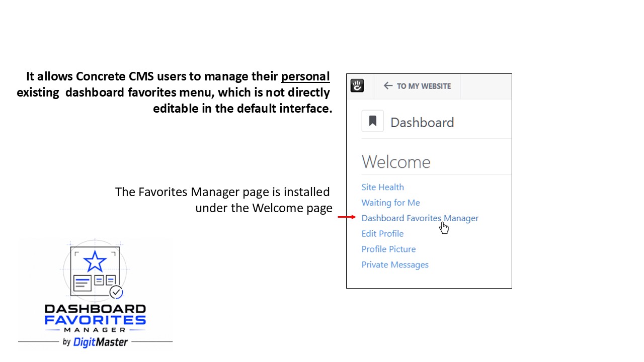
Task: Click the back arrow beside To My Website
Action: (x=388, y=86)
